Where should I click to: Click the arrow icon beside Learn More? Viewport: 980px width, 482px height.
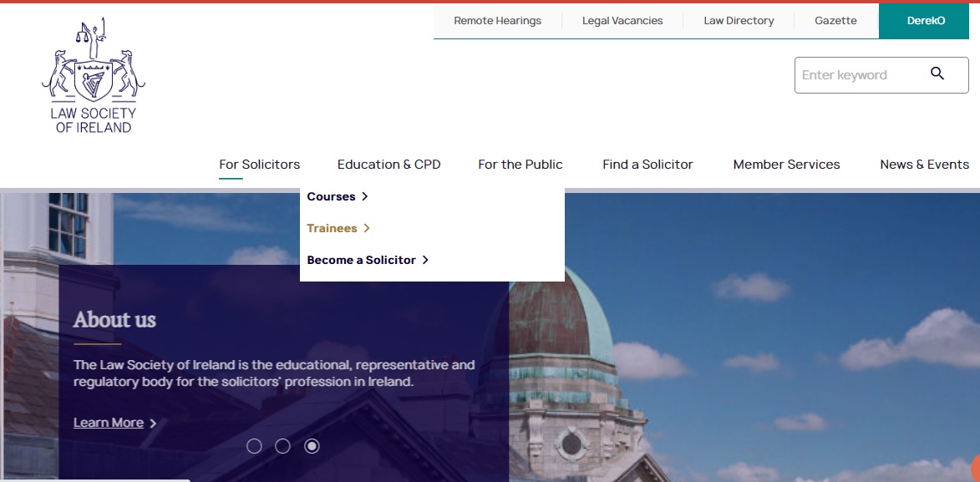[153, 423]
